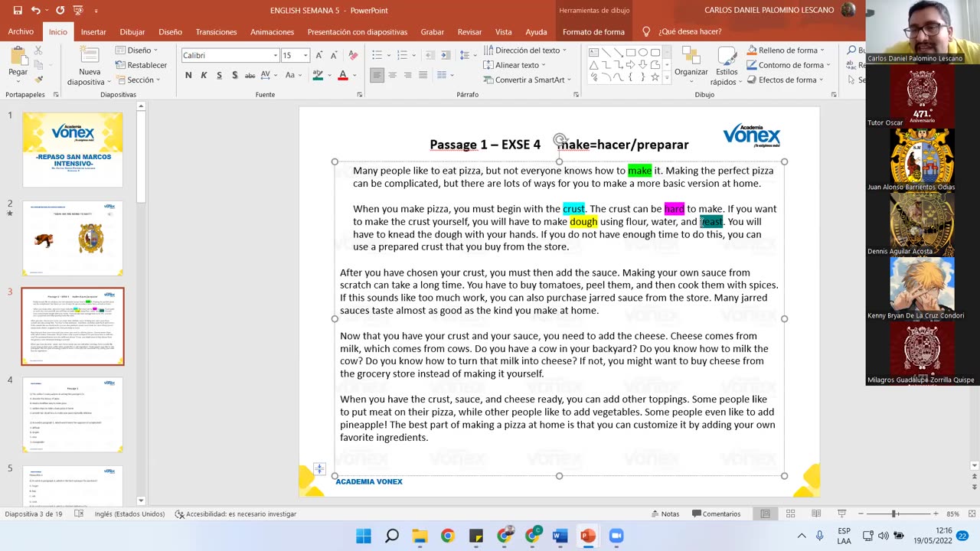This screenshot has height=551, width=980.
Task: Switch to reading view icon
Action: [x=816, y=514]
